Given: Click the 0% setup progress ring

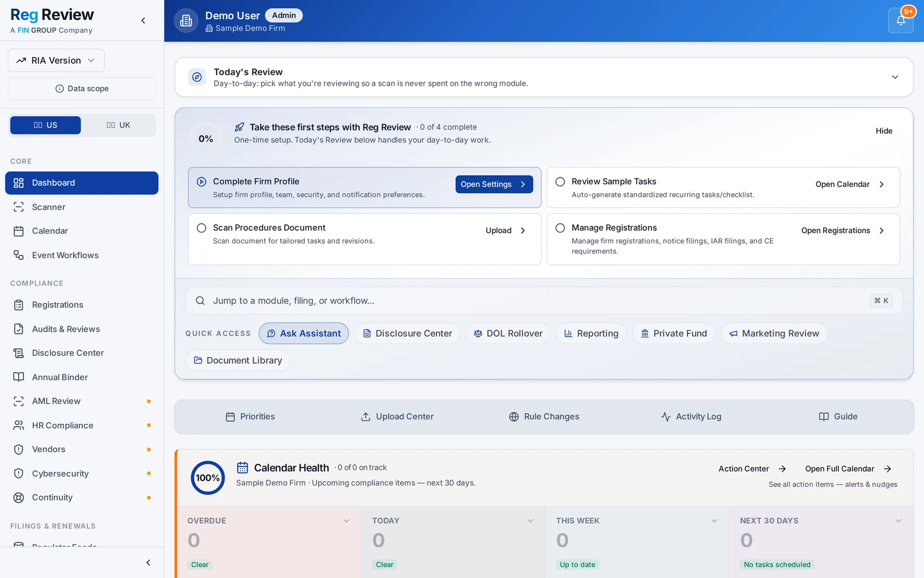Looking at the screenshot, I should pos(206,139).
